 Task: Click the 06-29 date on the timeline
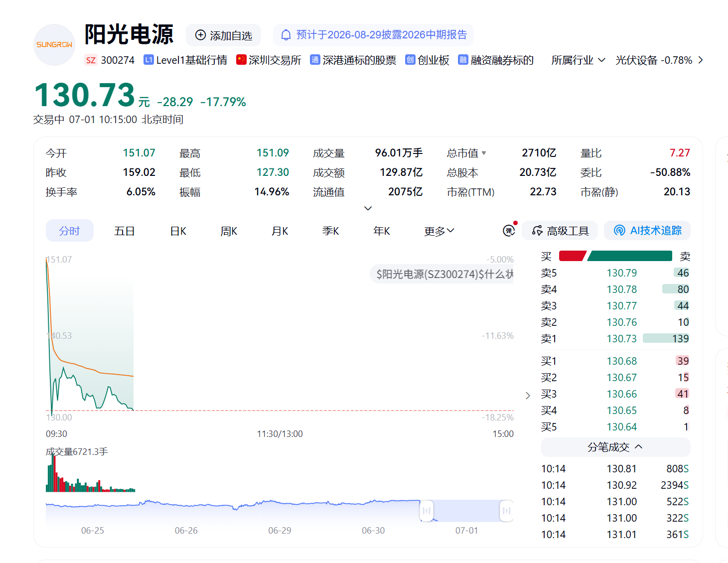[x=280, y=531]
